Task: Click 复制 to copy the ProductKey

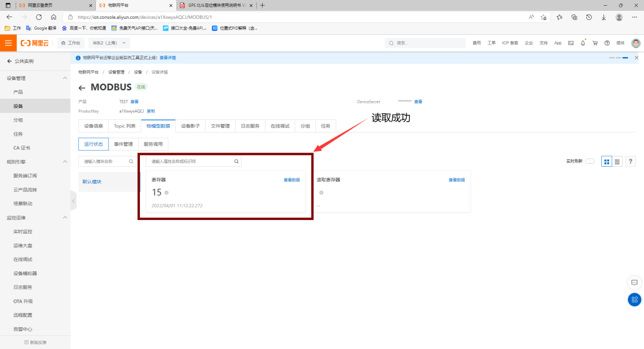Action: point(150,111)
